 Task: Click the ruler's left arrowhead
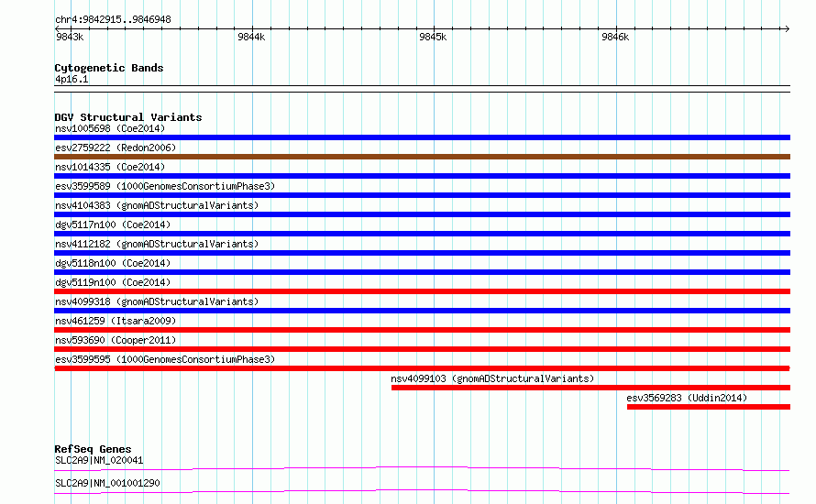tap(58, 28)
